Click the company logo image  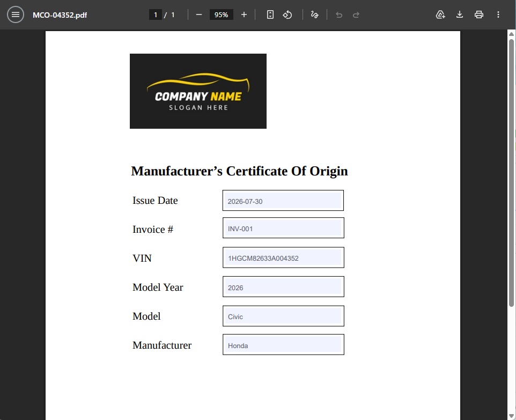click(x=198, y=91)
